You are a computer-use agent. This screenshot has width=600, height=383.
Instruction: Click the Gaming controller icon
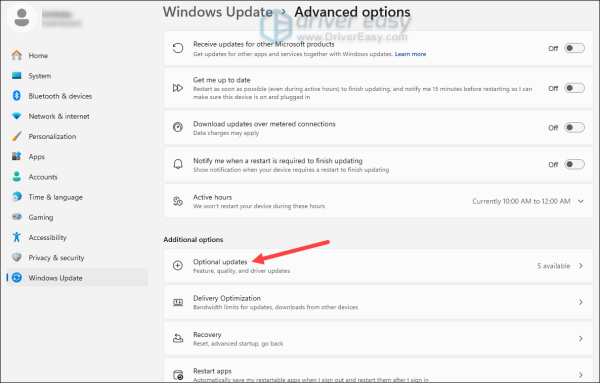tap(16, 217)
